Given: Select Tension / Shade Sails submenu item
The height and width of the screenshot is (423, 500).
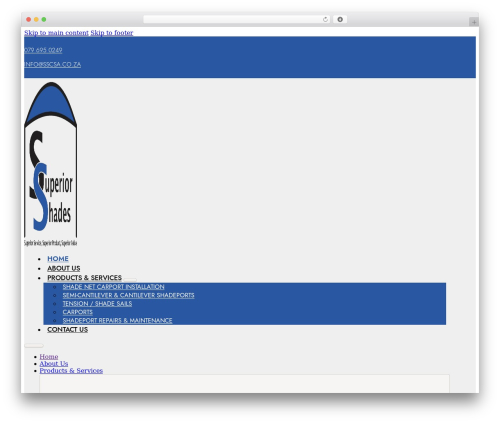Looking at the screenshot, I should [x=97, y=304].
